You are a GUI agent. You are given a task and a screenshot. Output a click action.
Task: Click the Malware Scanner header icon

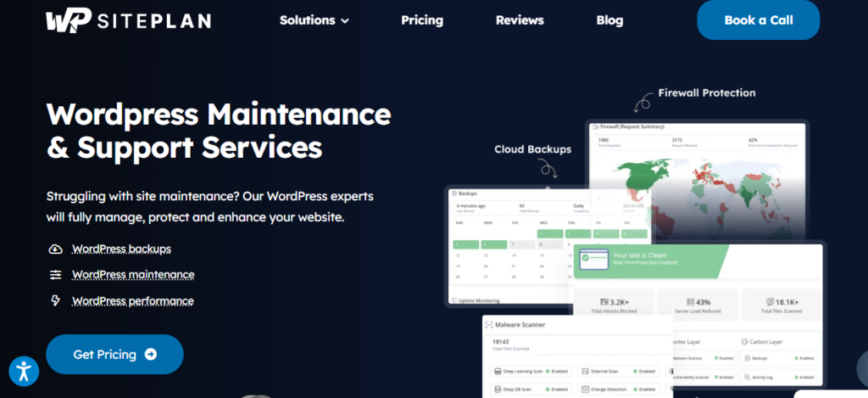tap(489, 325)
